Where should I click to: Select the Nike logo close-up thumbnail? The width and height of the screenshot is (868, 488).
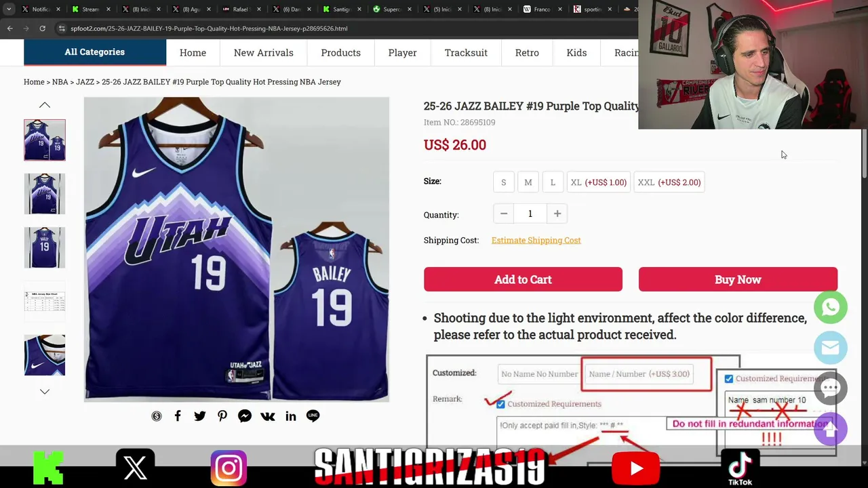(x=45, y=355)
